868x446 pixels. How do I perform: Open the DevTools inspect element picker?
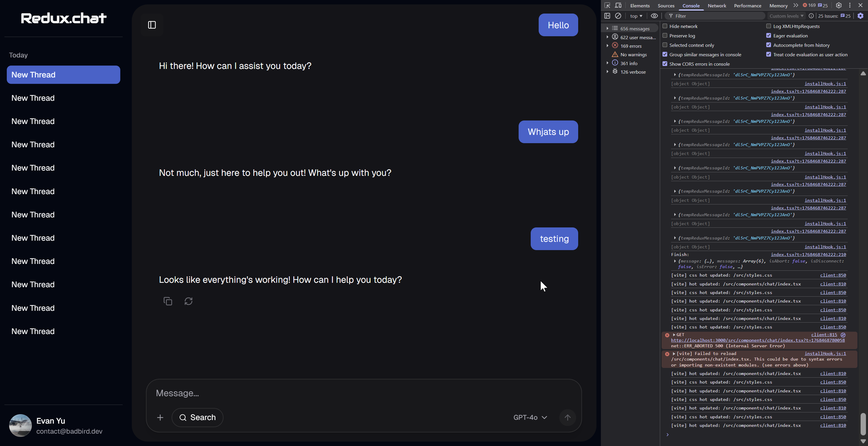[x=607, y=5]
